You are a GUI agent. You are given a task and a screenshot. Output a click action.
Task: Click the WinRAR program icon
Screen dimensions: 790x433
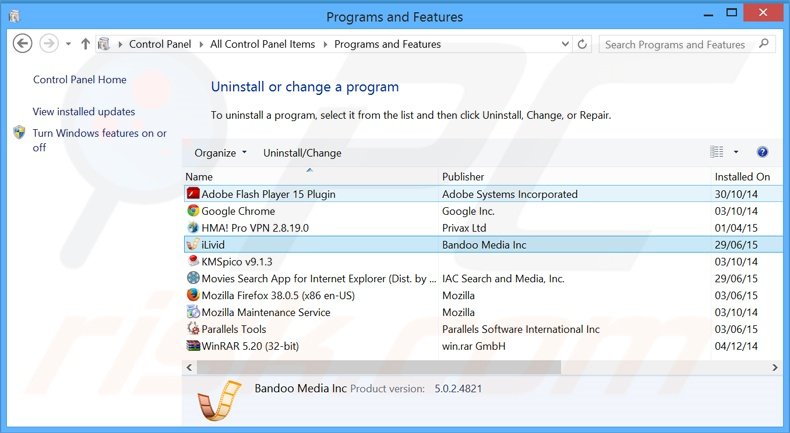[193, 346]
